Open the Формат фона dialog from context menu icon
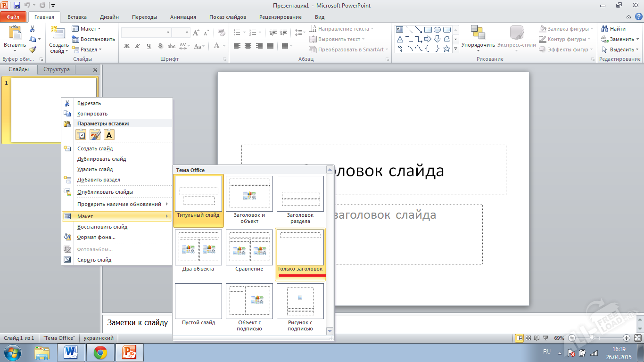This screenshot has height=362, width=644. [67, 238]
